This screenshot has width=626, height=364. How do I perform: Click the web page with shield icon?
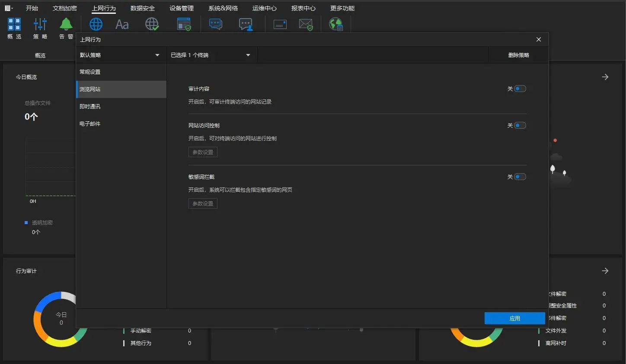point(184,24)
